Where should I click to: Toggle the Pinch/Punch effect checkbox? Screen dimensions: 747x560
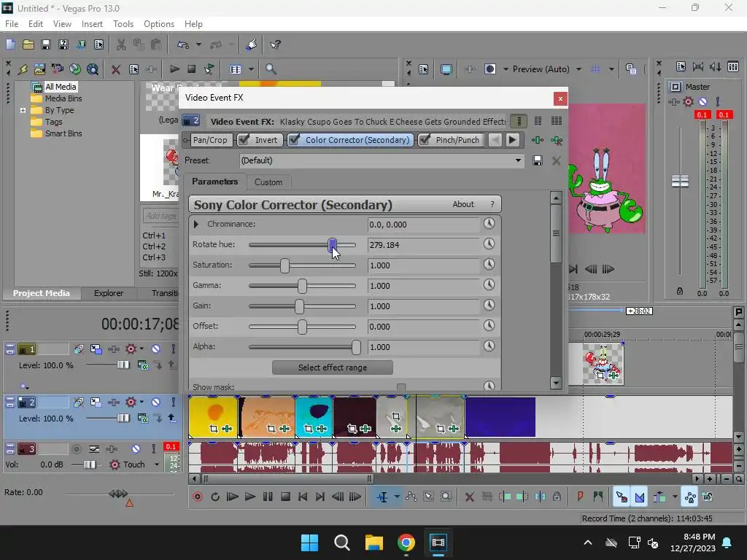click(425, 140)
